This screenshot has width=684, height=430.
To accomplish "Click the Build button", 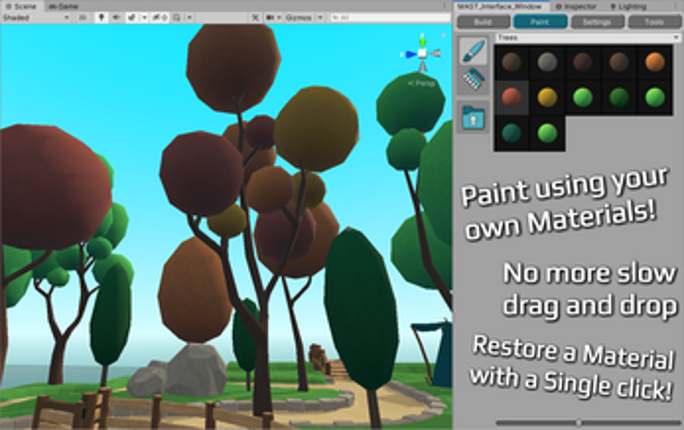I will click(483, 22).
